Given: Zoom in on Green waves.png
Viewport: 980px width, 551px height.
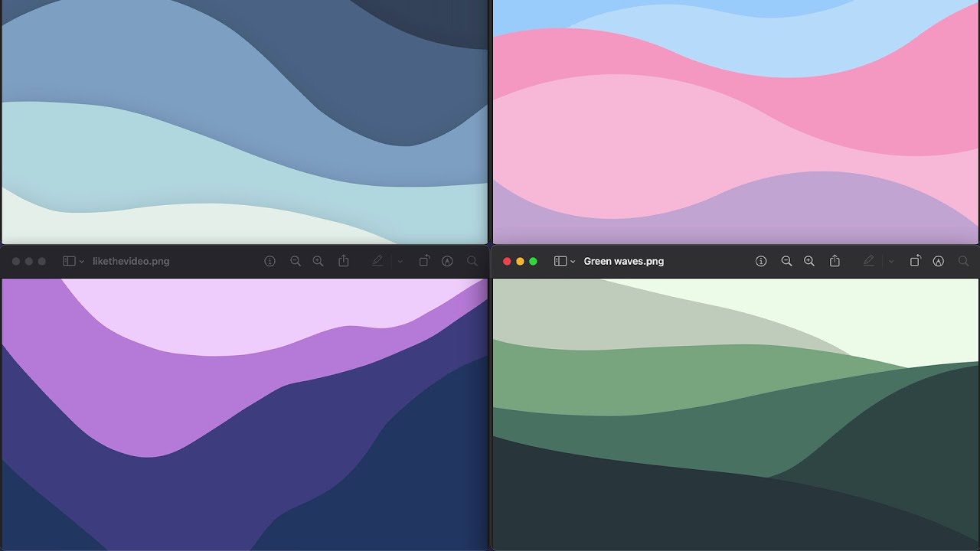Looking at the screenshot, I should tap(809, 261).
